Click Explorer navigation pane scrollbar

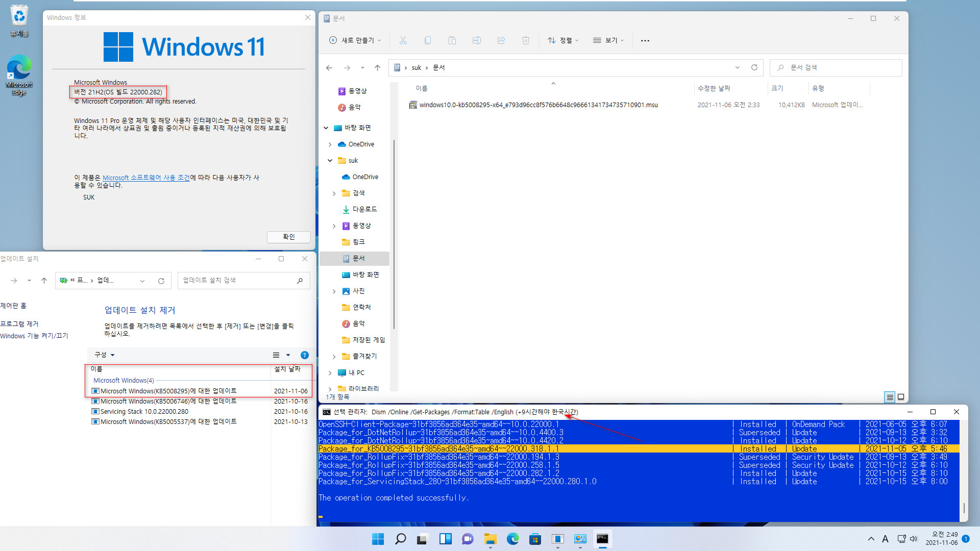click(394, 235)
